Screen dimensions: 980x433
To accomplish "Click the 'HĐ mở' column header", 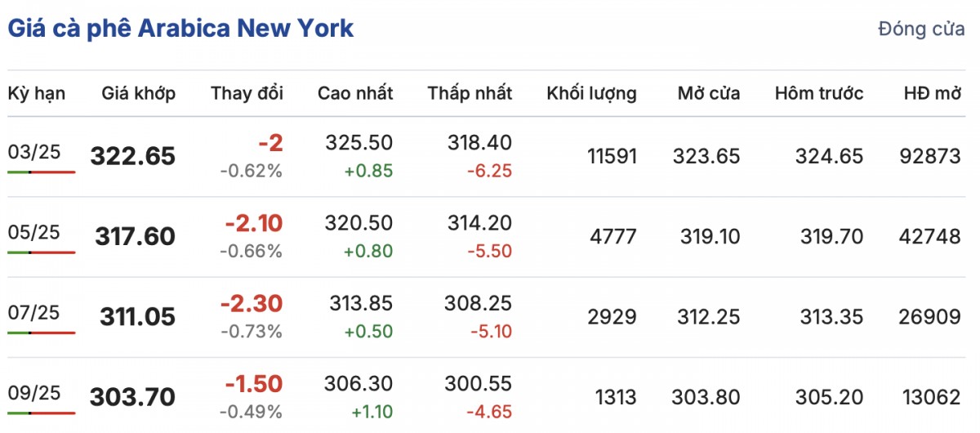I will click(932, 93).
